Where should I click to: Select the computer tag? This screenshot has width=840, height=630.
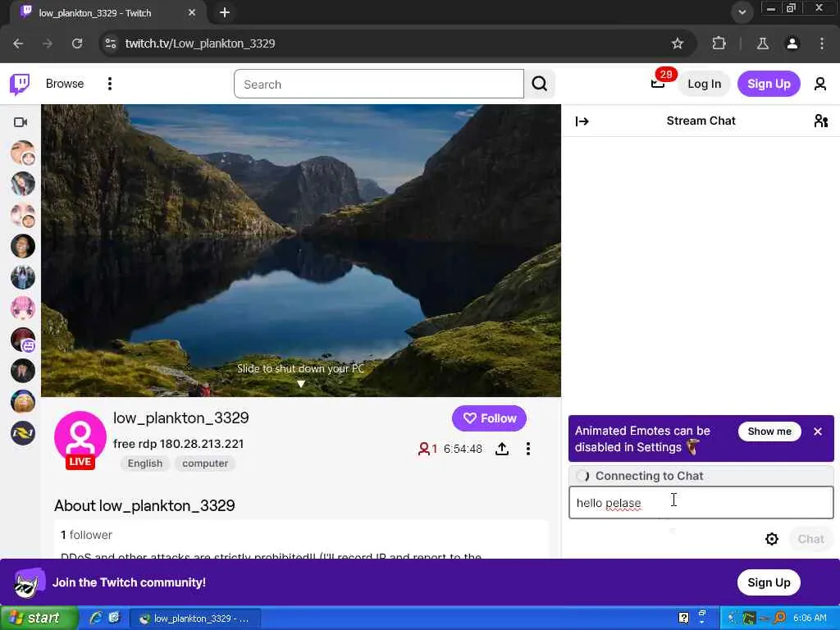(204, 463)
